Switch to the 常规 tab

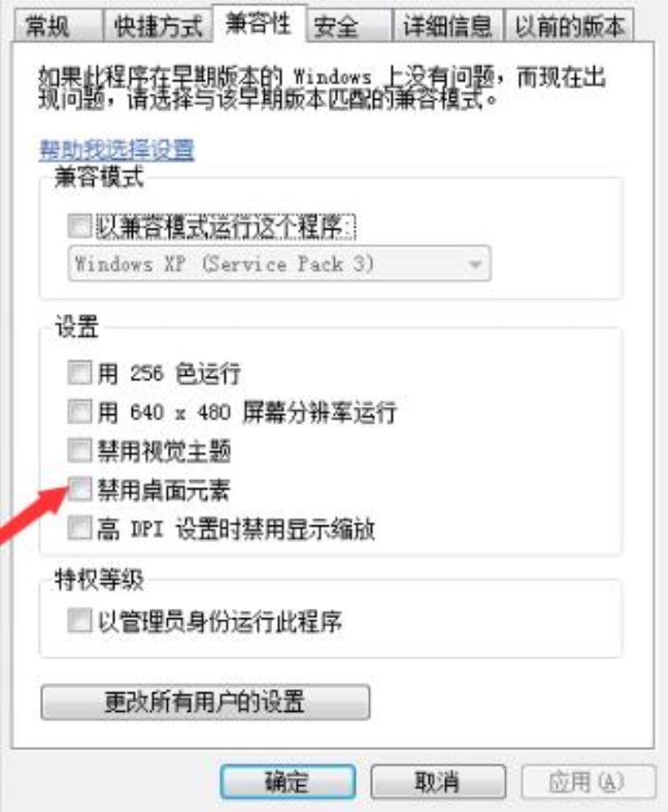[57, 25]
